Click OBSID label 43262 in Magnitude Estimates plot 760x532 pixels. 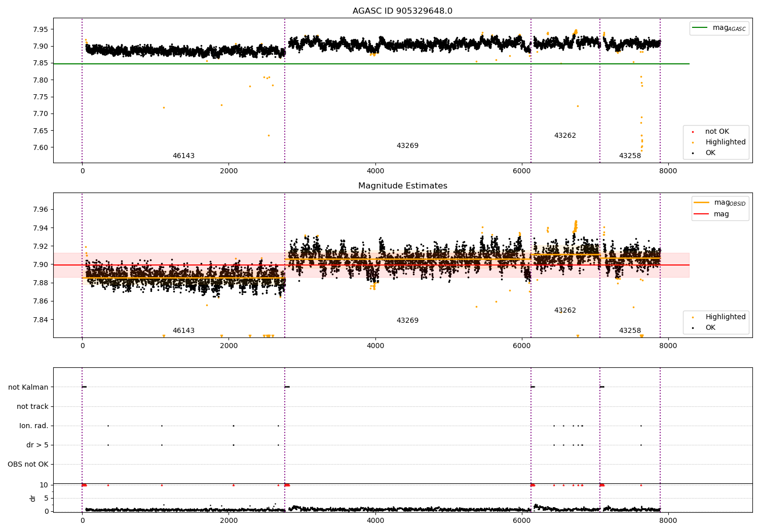(565, 311)
